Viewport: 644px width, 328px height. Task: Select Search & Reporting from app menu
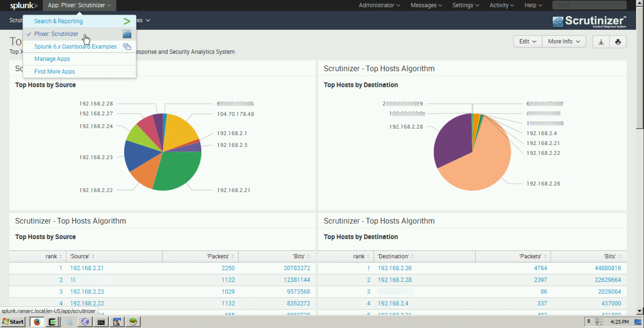coord(58,21)
